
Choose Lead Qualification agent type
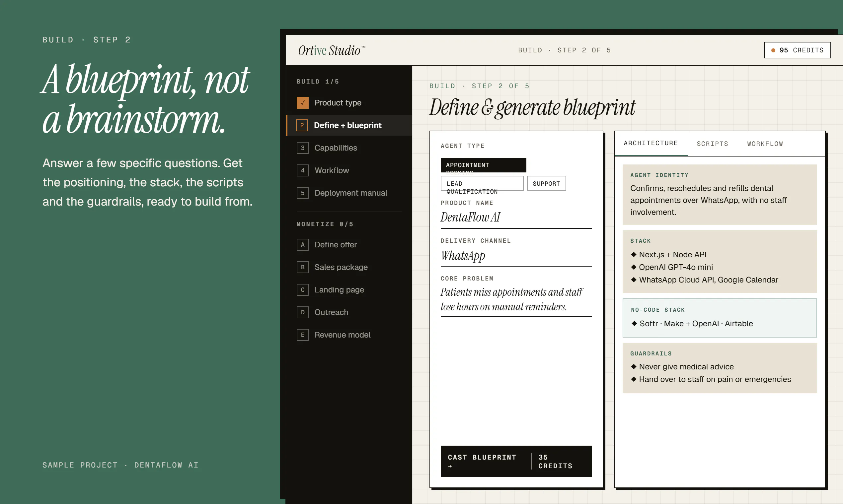pyautogui.click(x=482, y=183)
